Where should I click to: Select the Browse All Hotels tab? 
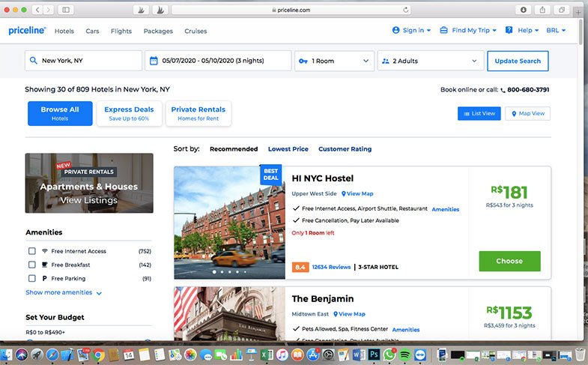60,113
